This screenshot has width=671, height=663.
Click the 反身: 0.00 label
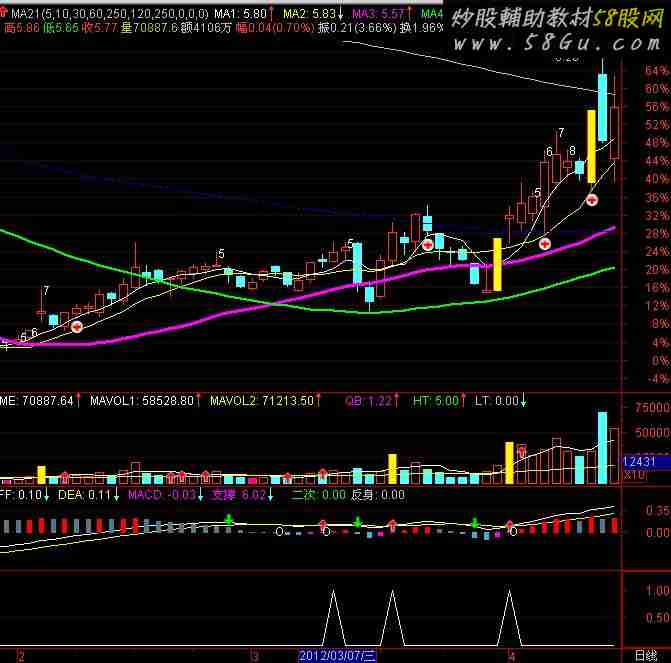click(x=378, y=495)
